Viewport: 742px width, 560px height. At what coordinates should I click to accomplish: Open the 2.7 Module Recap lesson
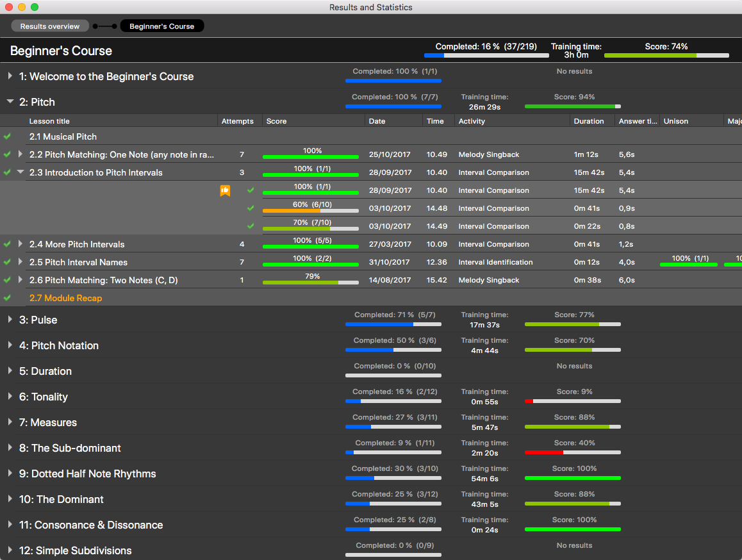(x=66, y=298)
